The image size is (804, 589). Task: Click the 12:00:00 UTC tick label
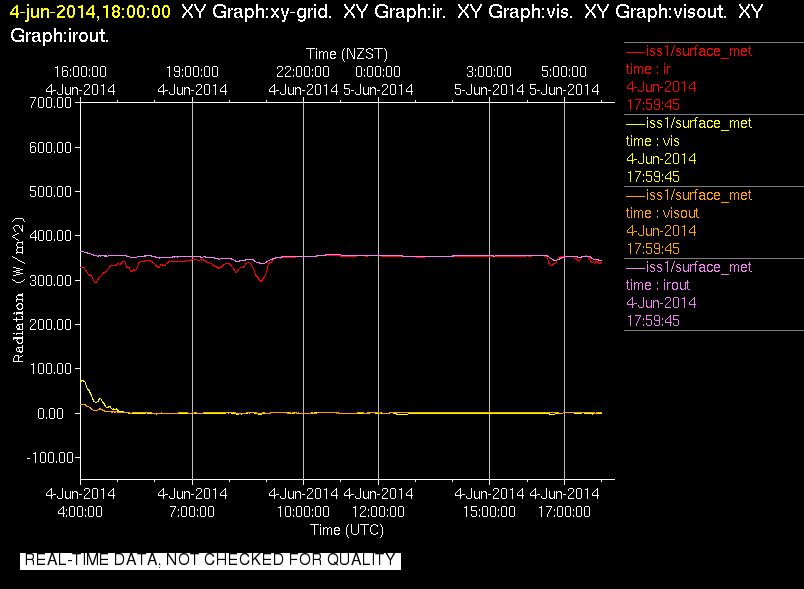pos(378,512)
